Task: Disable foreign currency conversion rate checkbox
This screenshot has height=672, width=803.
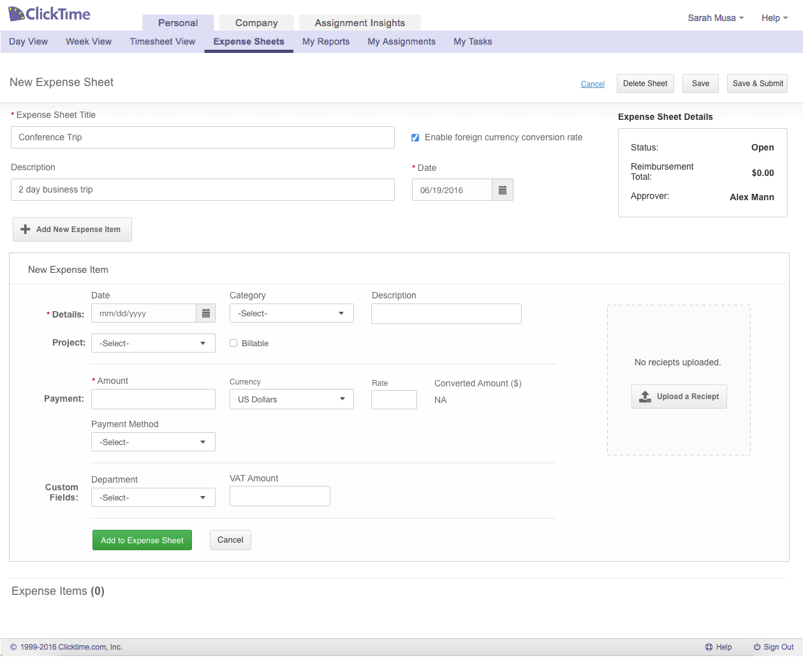Action: [x=415, y=138]
